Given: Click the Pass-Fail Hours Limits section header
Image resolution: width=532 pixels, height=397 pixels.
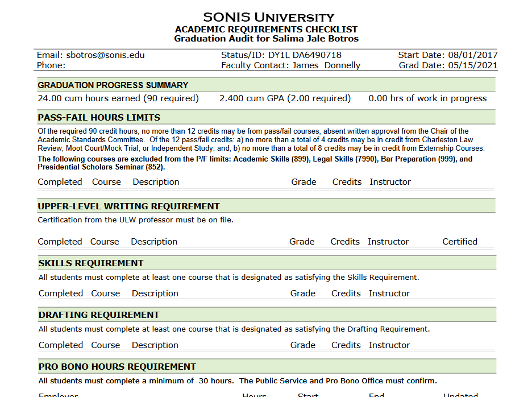Looking at the screenshot, I should coord(99,118).
